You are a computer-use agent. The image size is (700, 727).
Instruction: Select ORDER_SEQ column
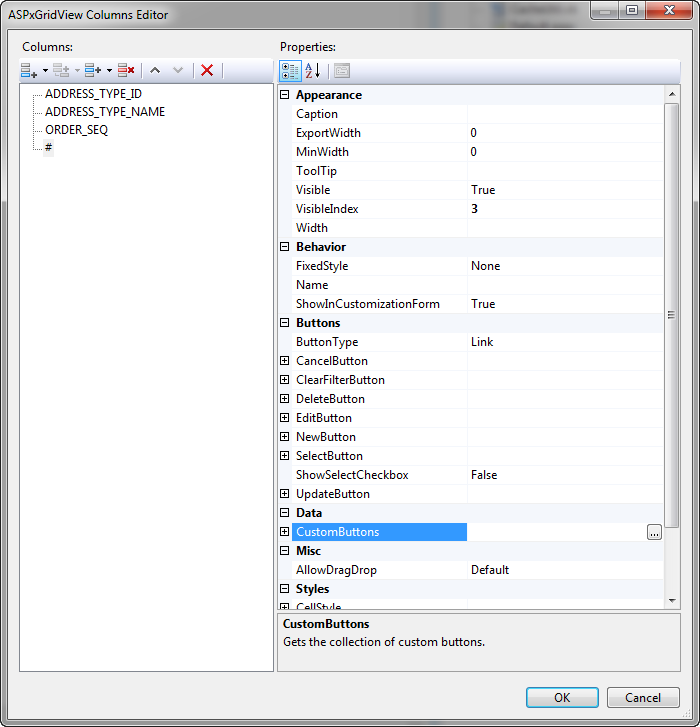[x=76, y=130]
